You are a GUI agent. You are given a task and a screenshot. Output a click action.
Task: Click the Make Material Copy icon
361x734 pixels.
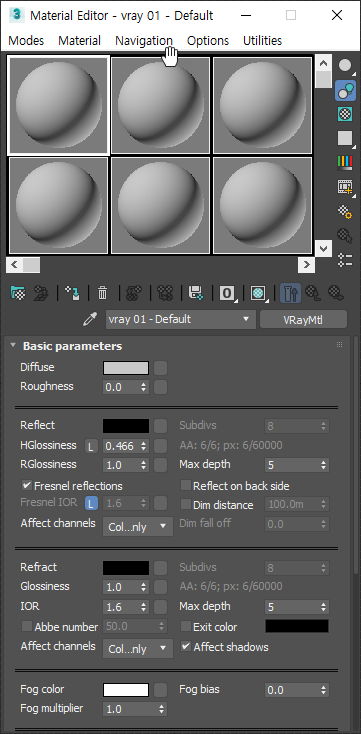click(x=134, y=294)
